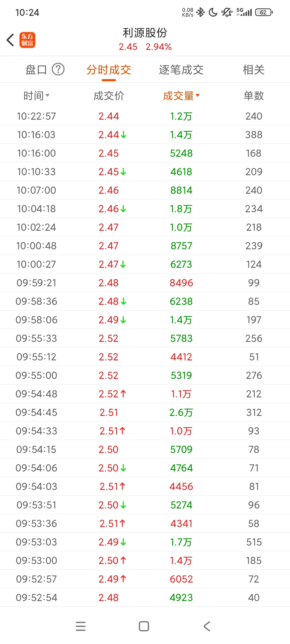Image resolution: width=290 pixels, height=644 pixels.
Task: Tap the 成交价 column header
Action: click(109, 96)
